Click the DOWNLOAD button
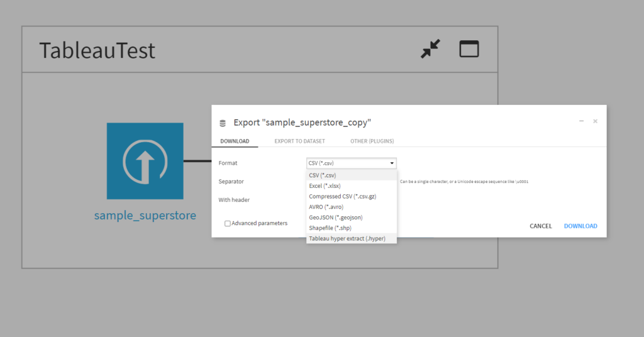The image size is (644, 337). point(580,226)
